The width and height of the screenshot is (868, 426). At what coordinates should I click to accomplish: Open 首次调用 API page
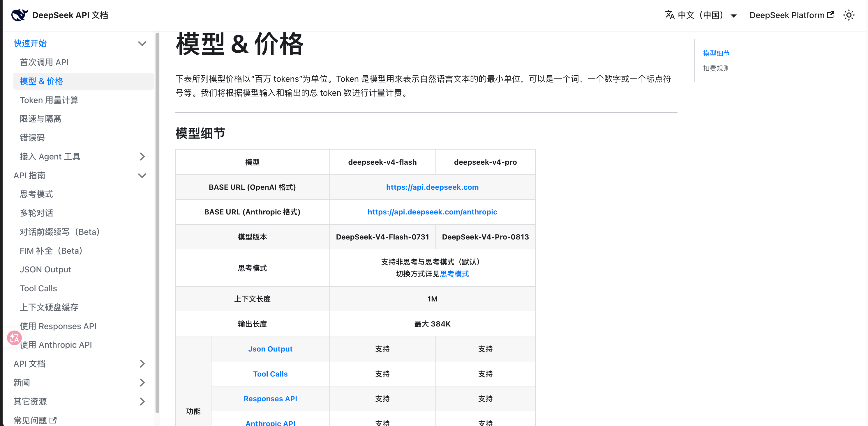click(x=44, y=62)
